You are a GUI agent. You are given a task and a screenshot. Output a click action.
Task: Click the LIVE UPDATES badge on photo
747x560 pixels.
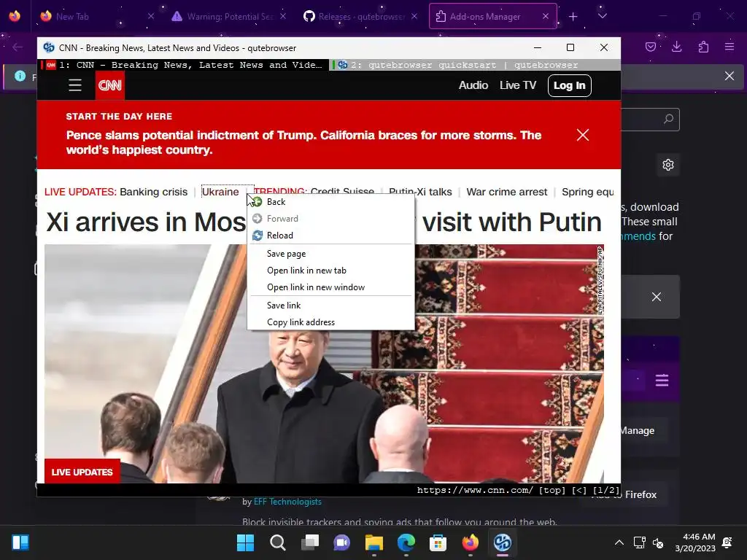coord(82,472)
